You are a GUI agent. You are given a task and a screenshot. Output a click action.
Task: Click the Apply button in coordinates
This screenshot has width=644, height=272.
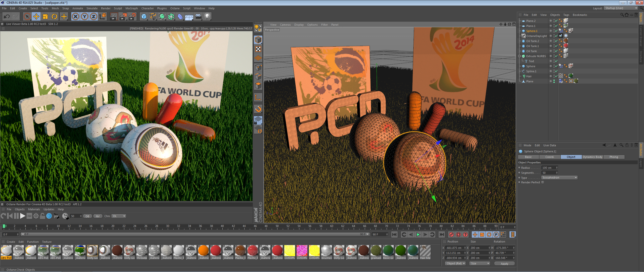point(504,264)
